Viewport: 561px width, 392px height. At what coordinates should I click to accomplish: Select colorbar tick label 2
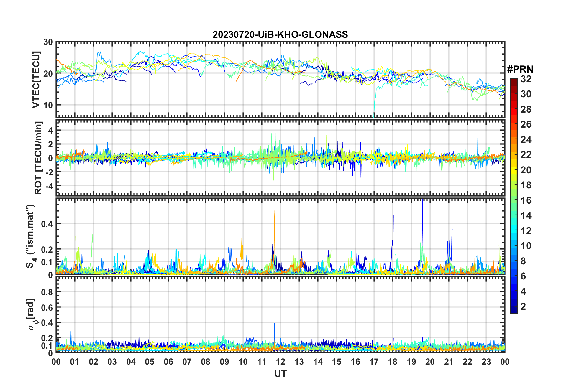523,307
